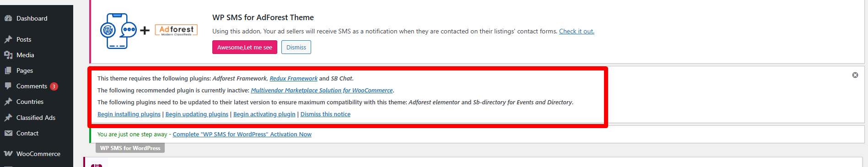Click the Media library icon
Image resolution: width=868 pixels, height=167 pixels.
click(8, 55)
